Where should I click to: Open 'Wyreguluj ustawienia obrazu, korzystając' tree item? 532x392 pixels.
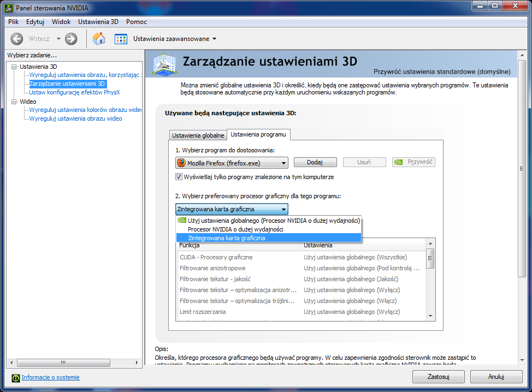coord(84,75)
